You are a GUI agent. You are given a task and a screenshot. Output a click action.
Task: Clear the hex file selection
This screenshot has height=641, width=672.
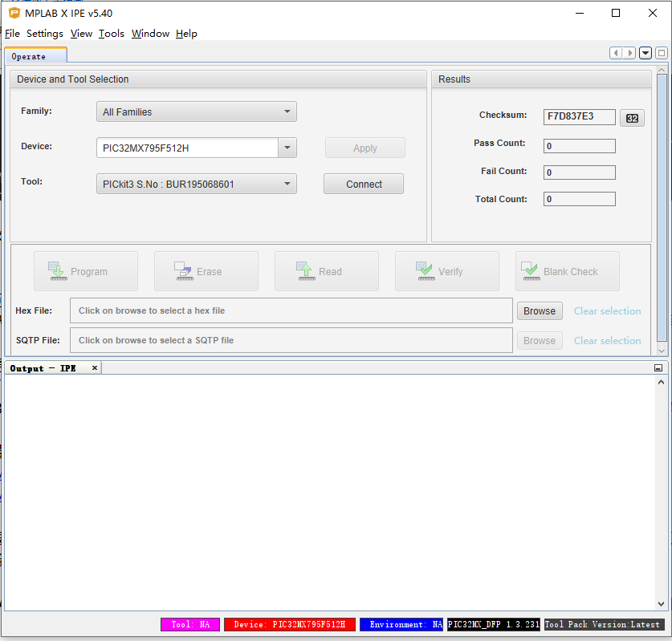tap(607, 311)
